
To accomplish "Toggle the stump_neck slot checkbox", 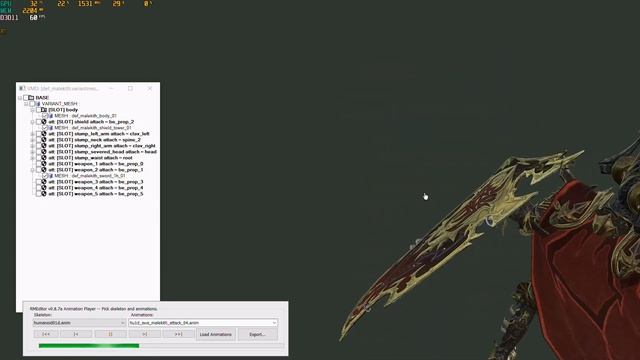I will pos(38,140).
